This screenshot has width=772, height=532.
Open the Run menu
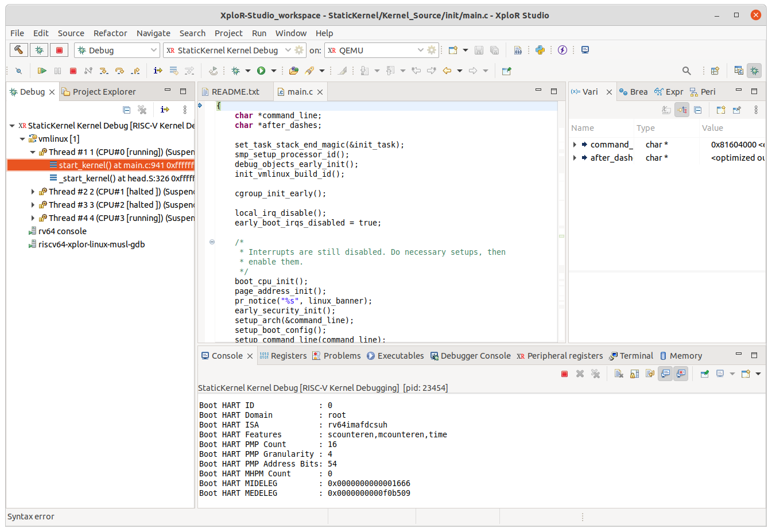point(259,33)
